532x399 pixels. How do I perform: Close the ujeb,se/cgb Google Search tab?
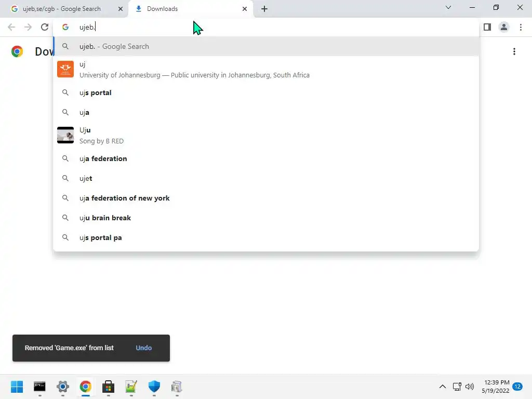[x=121, y=9]
